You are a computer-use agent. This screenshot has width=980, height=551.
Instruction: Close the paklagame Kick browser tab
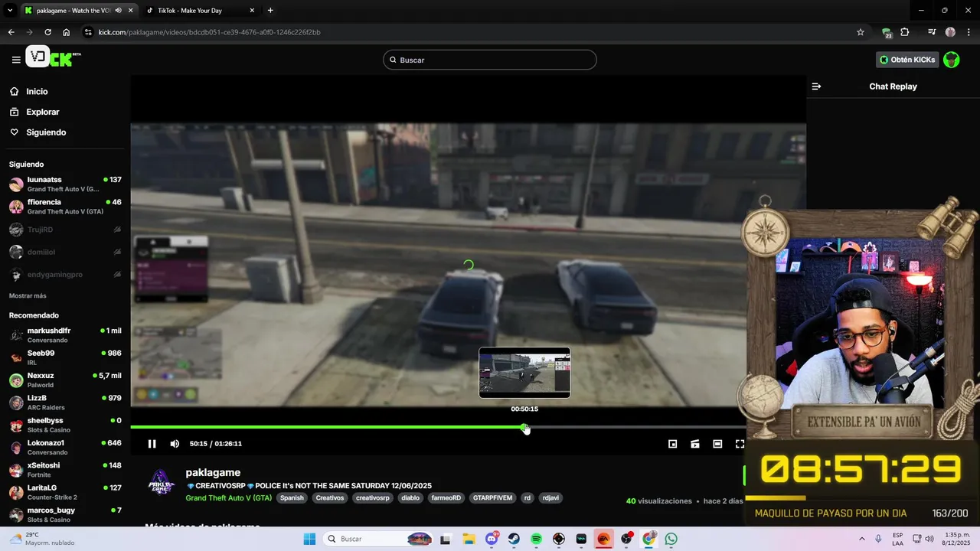(131, 11)
